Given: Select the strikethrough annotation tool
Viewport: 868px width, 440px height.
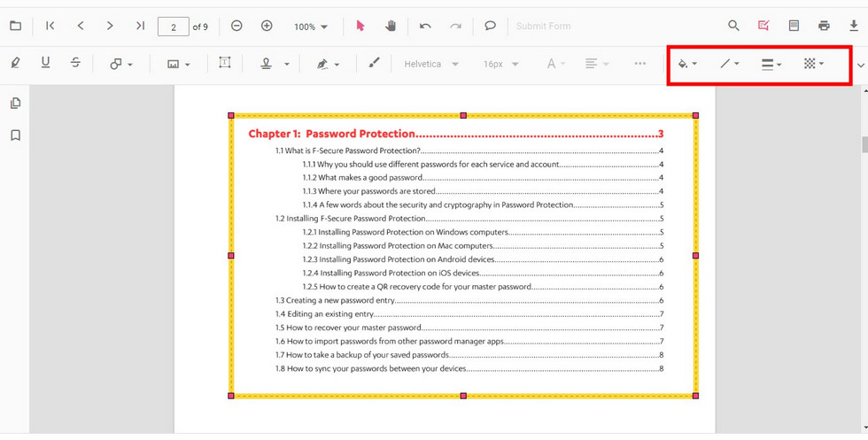Looking at the screenshot, I should click(76, 63).
